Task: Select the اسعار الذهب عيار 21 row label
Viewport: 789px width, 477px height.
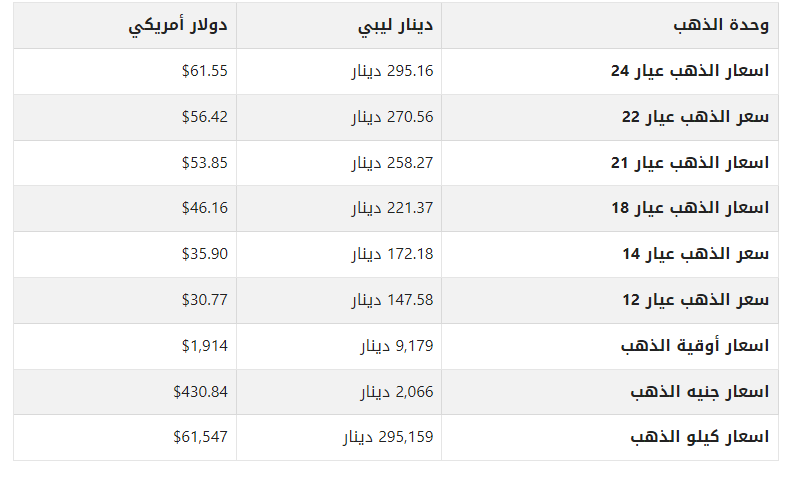Action: point(690,163)
